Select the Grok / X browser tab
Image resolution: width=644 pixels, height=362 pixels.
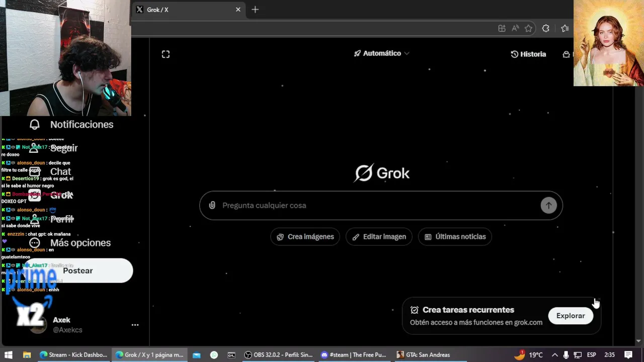(x=189, y=10)
